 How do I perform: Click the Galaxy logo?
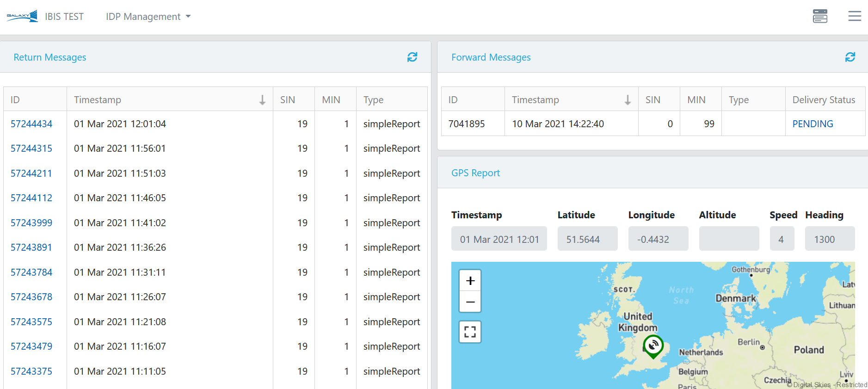pos(22,16)
